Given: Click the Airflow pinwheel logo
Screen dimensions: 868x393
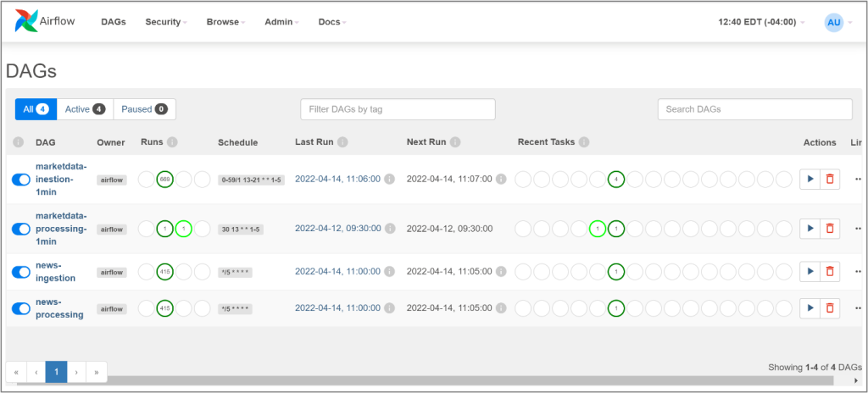Looking at the screenshot, I should click(x=26, y=22).
